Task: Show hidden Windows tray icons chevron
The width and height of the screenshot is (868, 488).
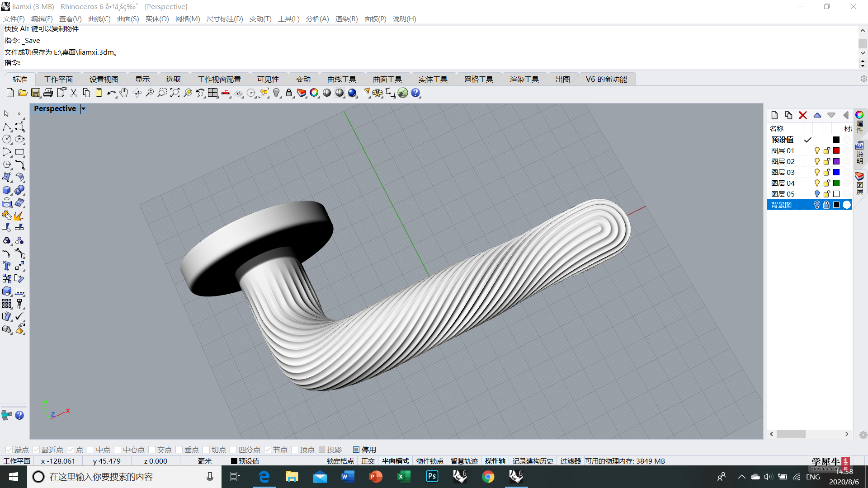Action: click(x=741, y=477)
